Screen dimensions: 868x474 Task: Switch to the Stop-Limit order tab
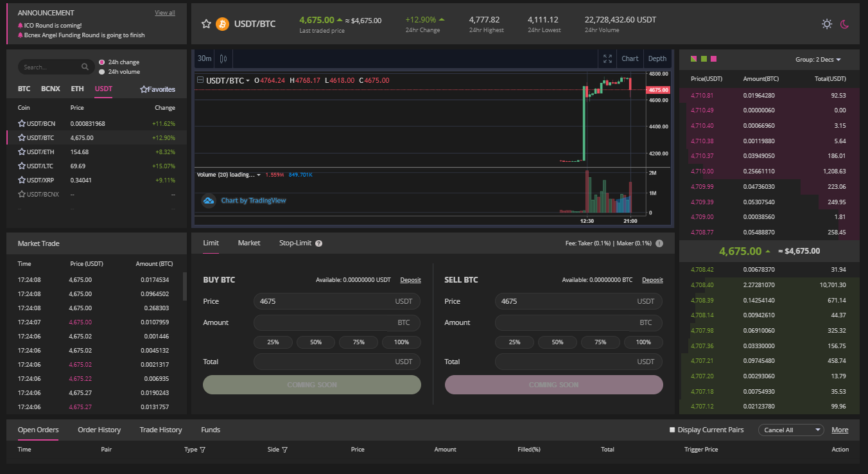[295, 243]
